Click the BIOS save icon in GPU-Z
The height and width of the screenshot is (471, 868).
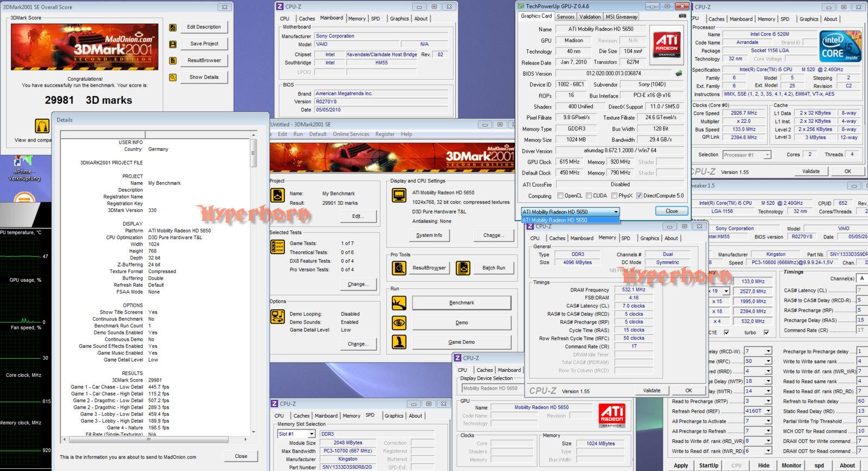(x=678, y=73)
